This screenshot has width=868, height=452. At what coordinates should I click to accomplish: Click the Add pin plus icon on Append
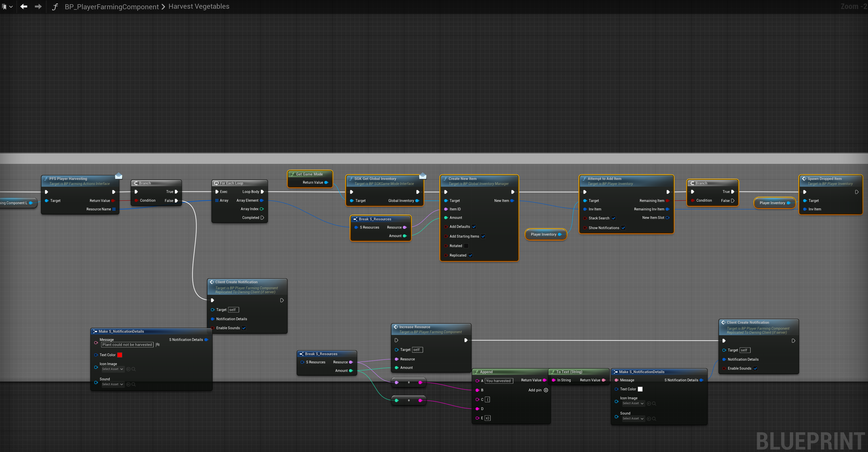[546, 390]
